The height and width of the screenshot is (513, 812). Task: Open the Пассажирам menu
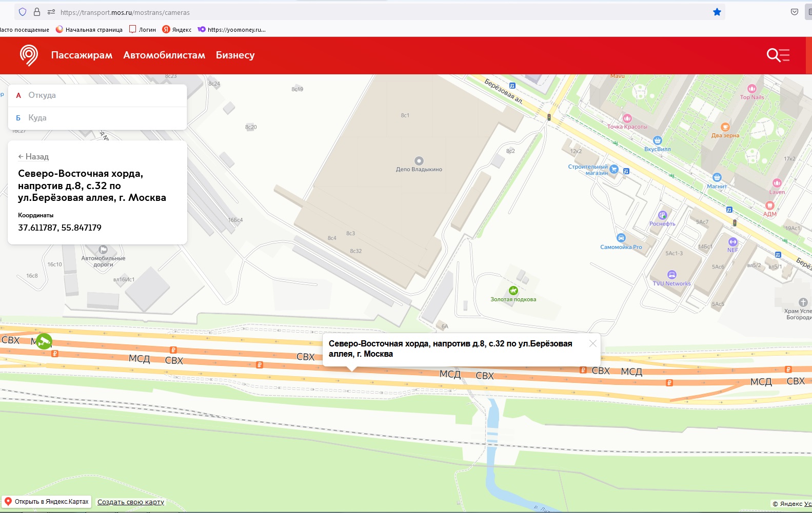(x=82, y=55)
